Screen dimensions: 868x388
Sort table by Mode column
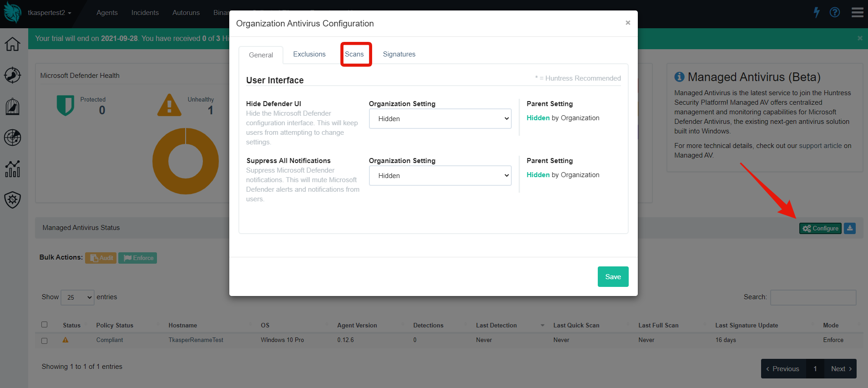(x=842, y=325)
